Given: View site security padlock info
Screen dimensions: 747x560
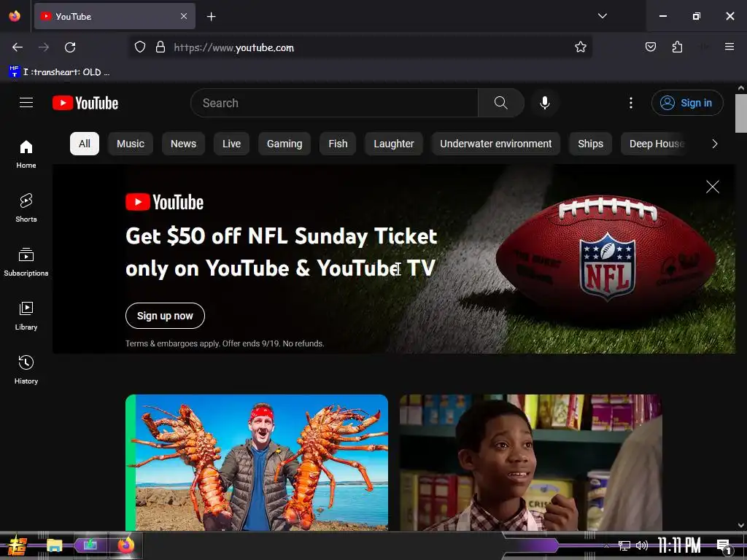Looking at the screenshot, I should (x=160, y=47).
